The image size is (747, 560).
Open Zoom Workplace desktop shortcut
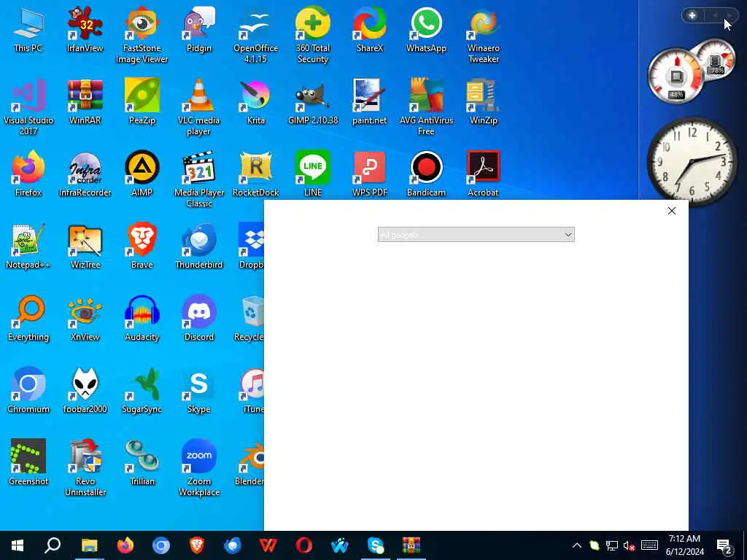click(198, 467)
